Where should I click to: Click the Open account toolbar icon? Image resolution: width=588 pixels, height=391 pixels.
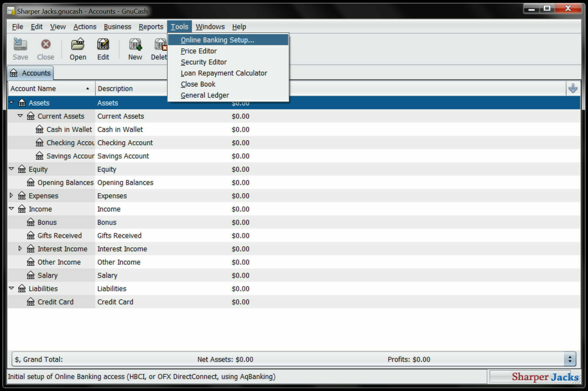(78, 45)
